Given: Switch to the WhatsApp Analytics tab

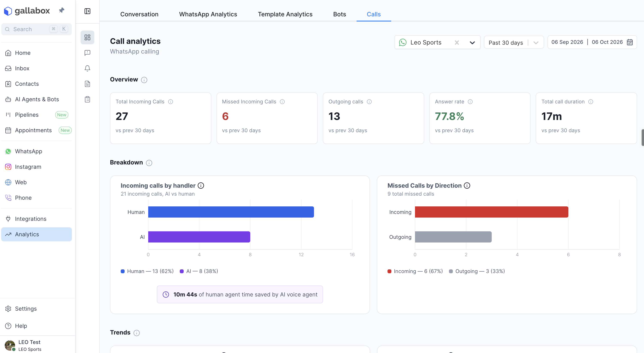Looking at the screenshot, I should click(x=208, y=14).
